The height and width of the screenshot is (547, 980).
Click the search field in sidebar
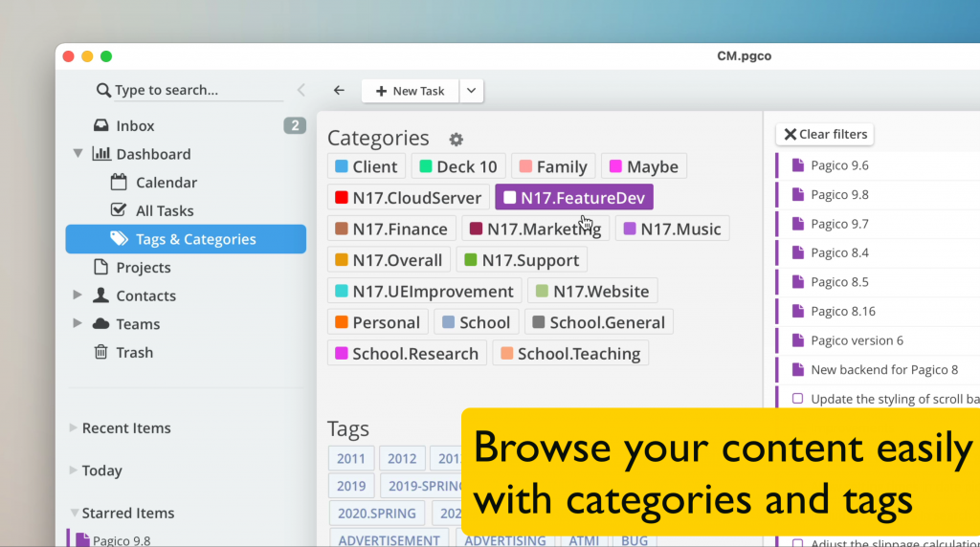click(x=198, y=90)
